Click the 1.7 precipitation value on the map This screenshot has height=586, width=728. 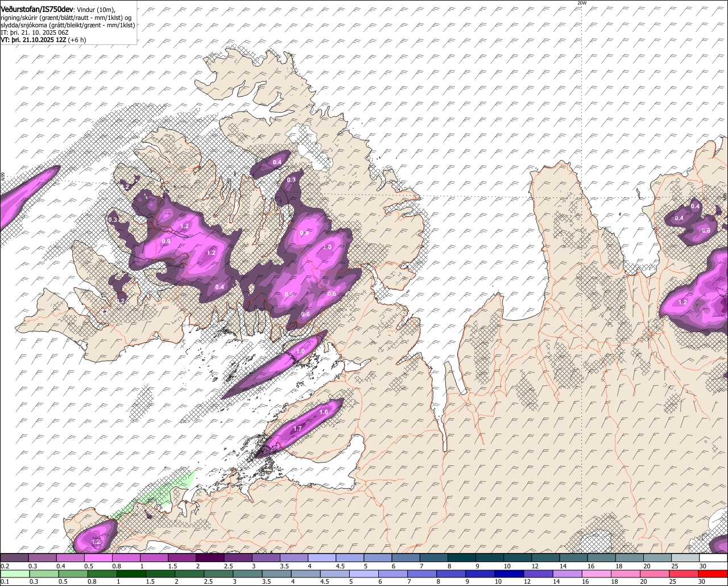pos(297,428)
